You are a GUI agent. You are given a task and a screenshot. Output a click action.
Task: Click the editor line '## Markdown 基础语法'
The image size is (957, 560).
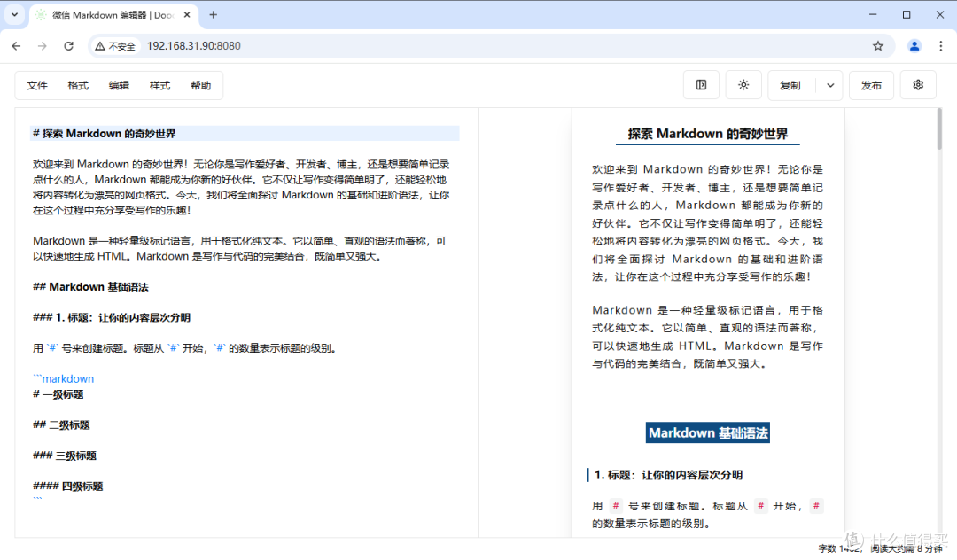coord(90,287)
